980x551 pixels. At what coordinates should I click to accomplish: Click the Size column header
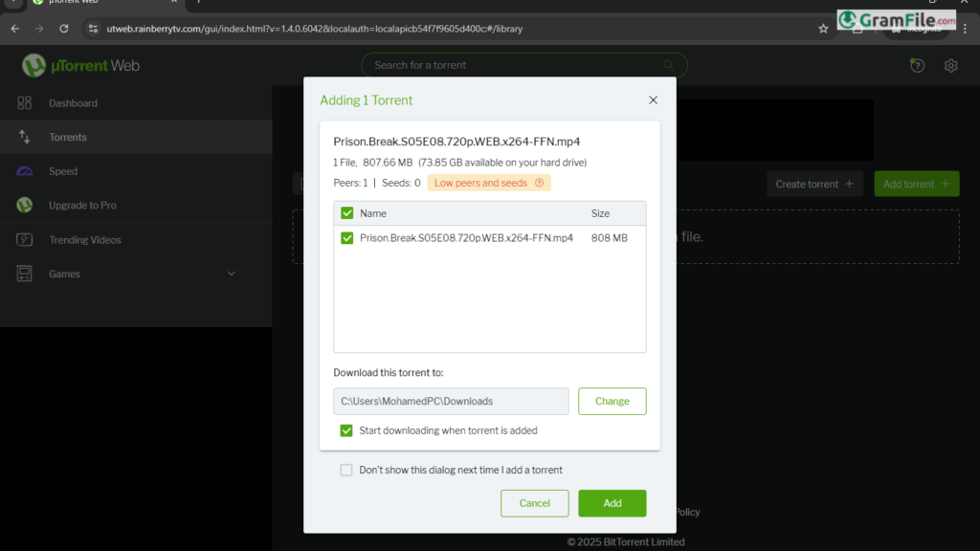(x=600, y=213)
